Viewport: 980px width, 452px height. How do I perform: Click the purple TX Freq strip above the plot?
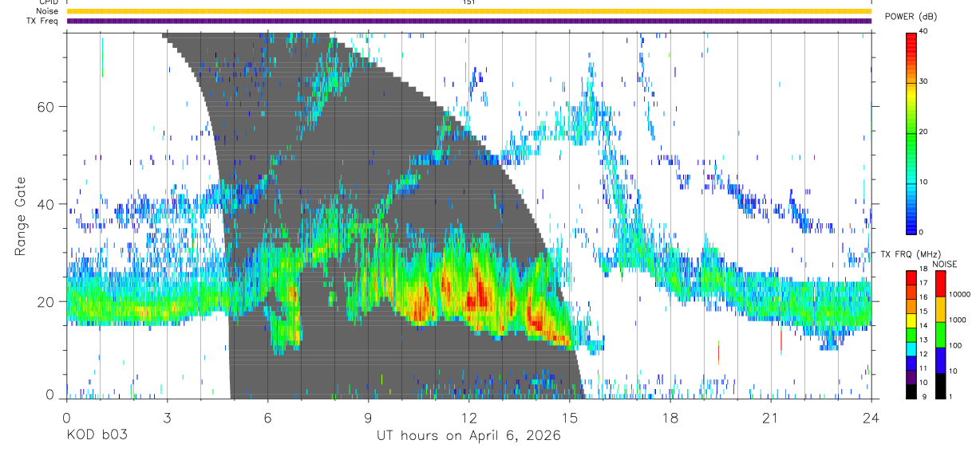(468, 21)
